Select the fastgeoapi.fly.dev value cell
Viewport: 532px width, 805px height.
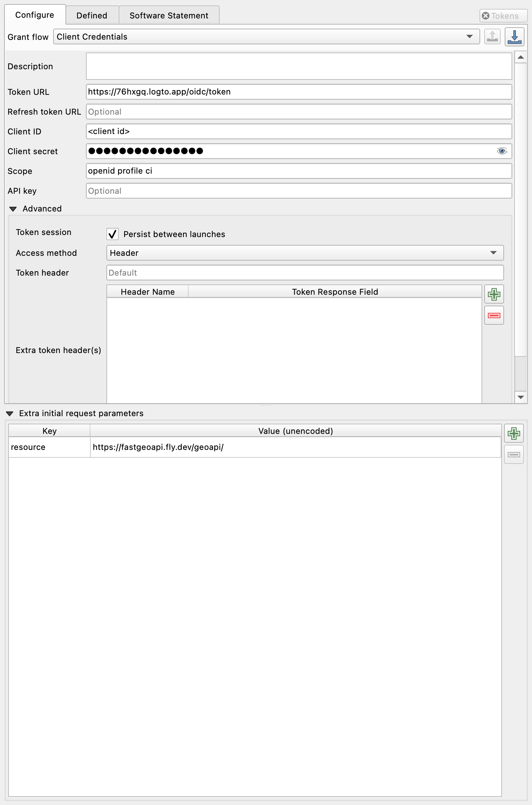295,447
